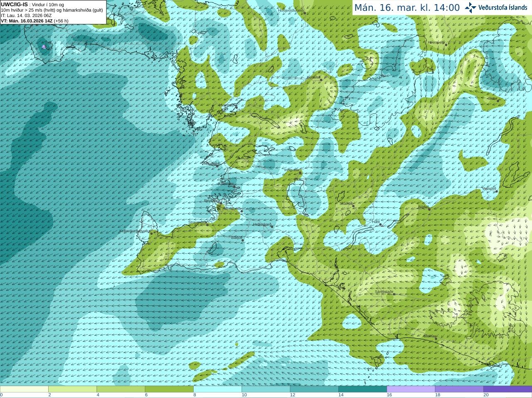532x398 pixels.
Task: Pick the 18–20 m/s purple legend swatch
Action: 459,389
